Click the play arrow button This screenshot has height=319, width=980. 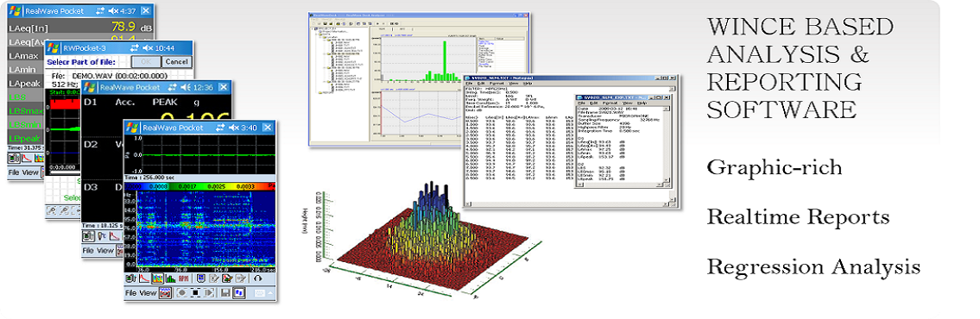pyautogui.click(x=209, y=293)
